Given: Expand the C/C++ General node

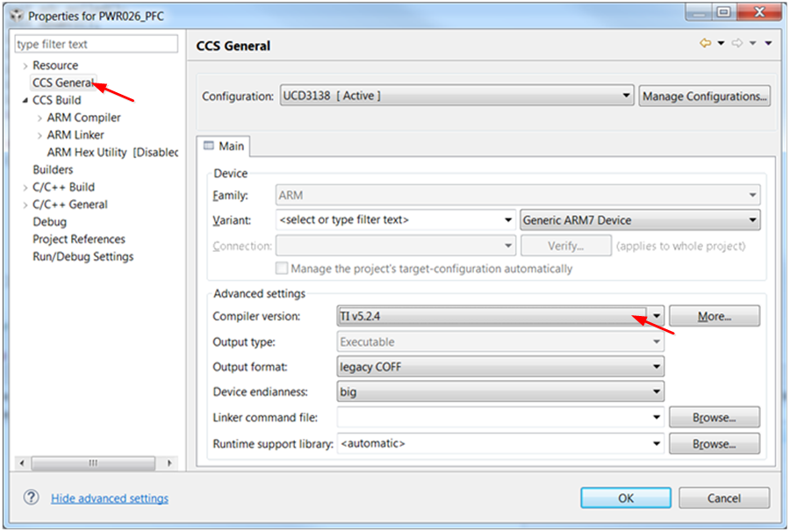Looking at the screenshot, I should coord(25,205).
